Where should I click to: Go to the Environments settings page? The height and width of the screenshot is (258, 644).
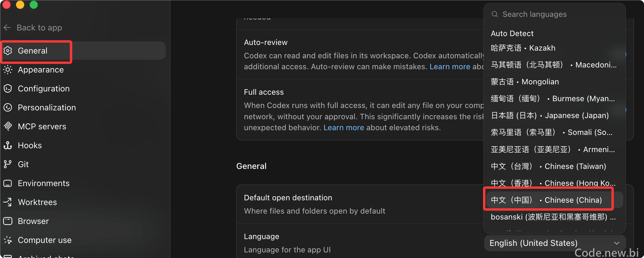(x=83, y=183)
